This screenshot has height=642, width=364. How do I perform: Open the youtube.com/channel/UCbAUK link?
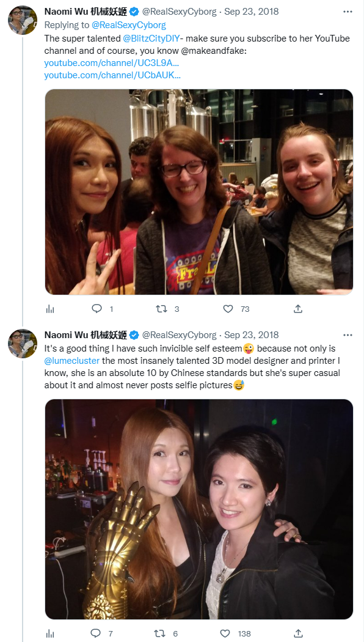112,75
